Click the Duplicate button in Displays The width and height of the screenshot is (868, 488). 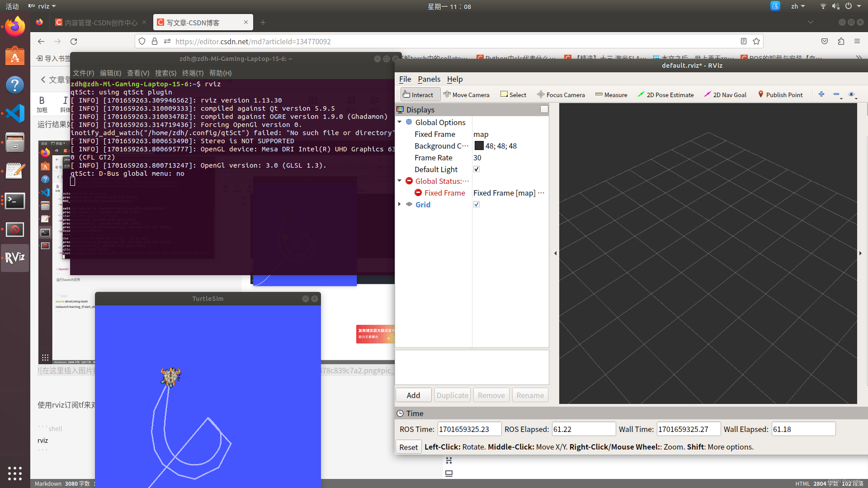pos(452,395)
